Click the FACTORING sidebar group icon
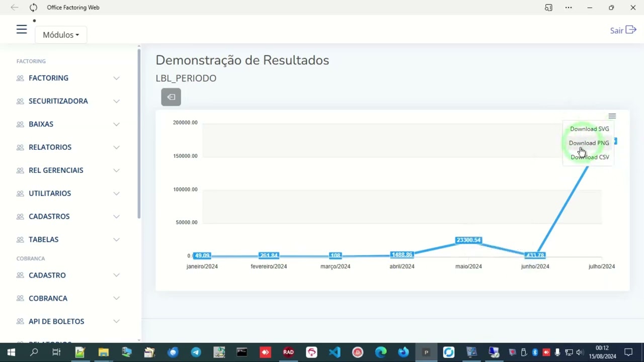Screen dimensions: 644x362 (x=20, y=78)
